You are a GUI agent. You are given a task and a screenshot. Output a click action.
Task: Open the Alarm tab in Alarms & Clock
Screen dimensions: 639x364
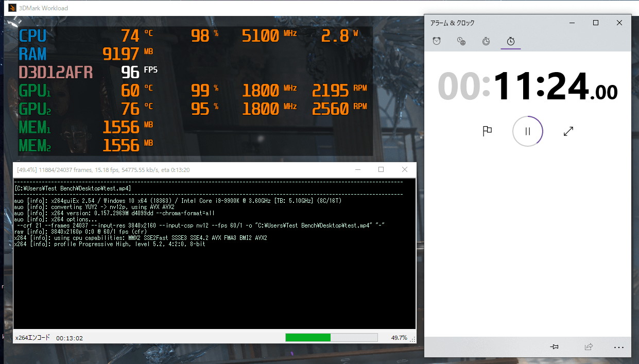[x=437, y=41]
